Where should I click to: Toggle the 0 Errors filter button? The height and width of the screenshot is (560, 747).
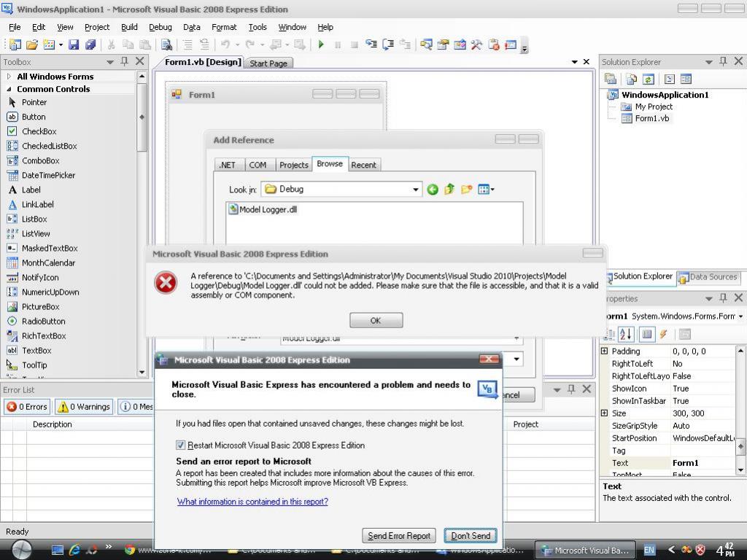pyautogui.click(x=27, y=407)
